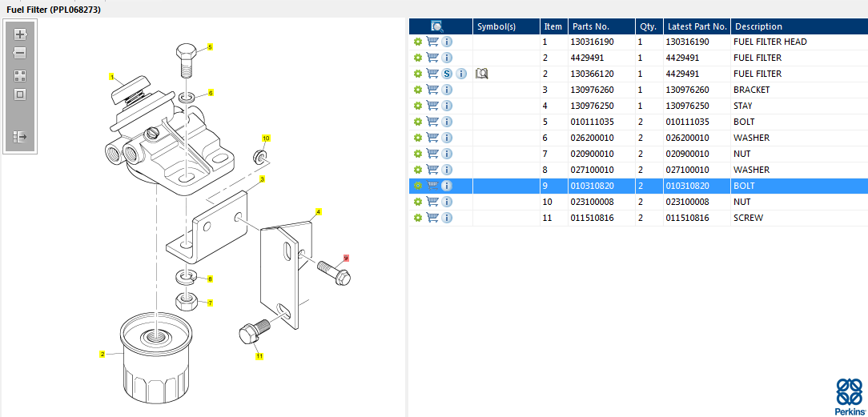The image size is (868, 417).
Task: Add STAY 130976250 to cart
Action: (432, 106)
